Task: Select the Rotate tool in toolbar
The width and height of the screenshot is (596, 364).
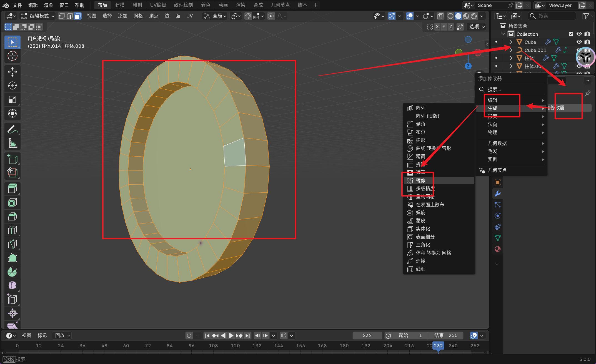Action: coord(12,86)
